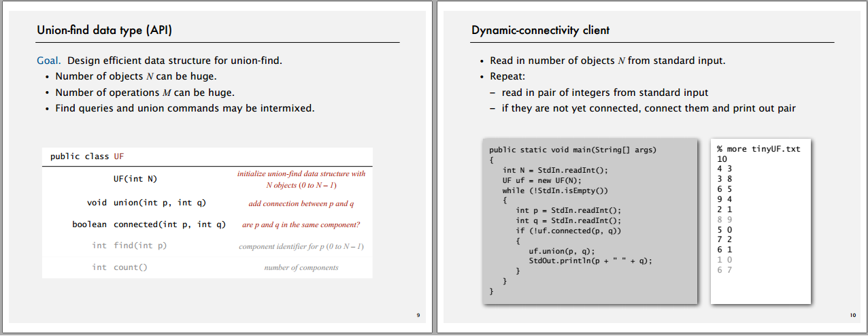Click slide number 10
868x336 pixels.
tap(853, 315)
